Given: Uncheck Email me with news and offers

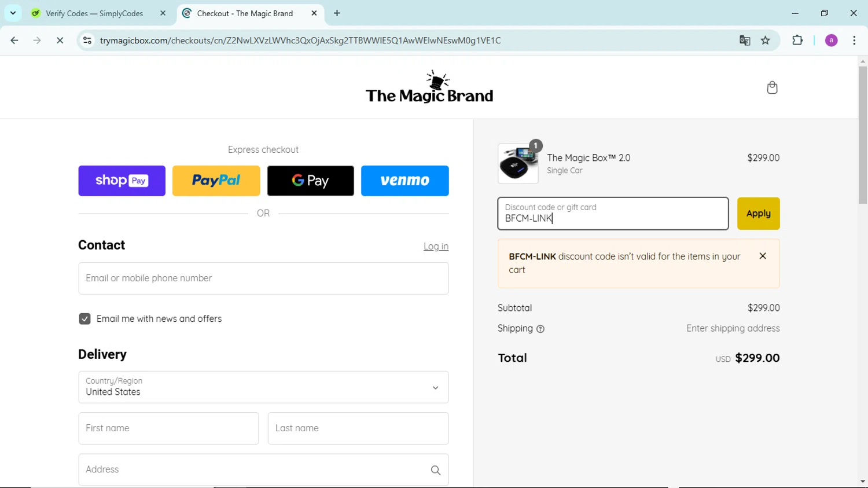Looking at the screenshot, I should (x=84, y=319).
